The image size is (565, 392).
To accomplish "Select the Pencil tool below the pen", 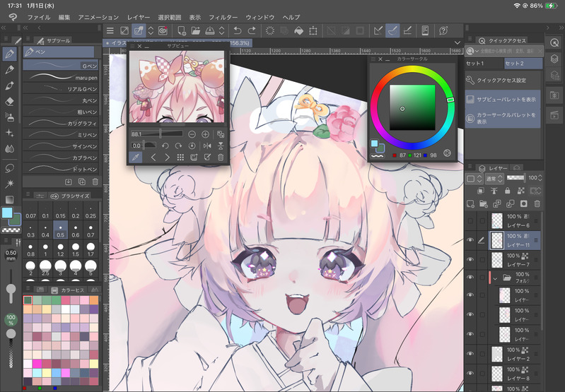I will 10,70.
